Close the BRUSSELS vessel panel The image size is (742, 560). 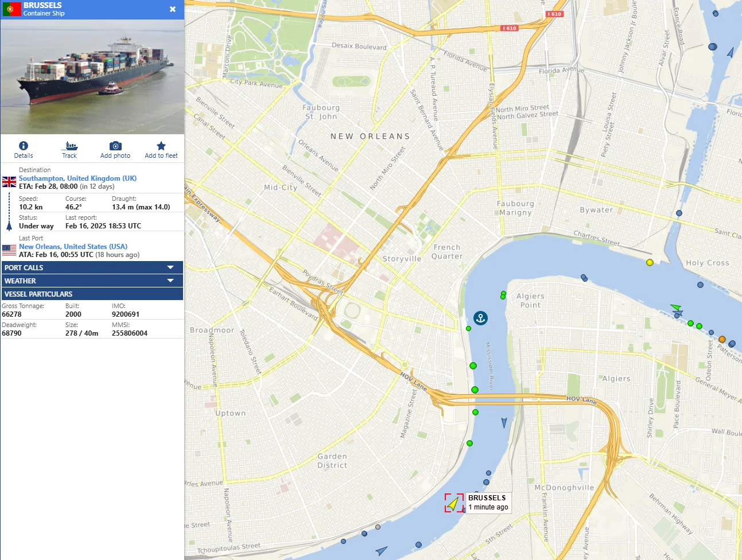tap(173, 9)
